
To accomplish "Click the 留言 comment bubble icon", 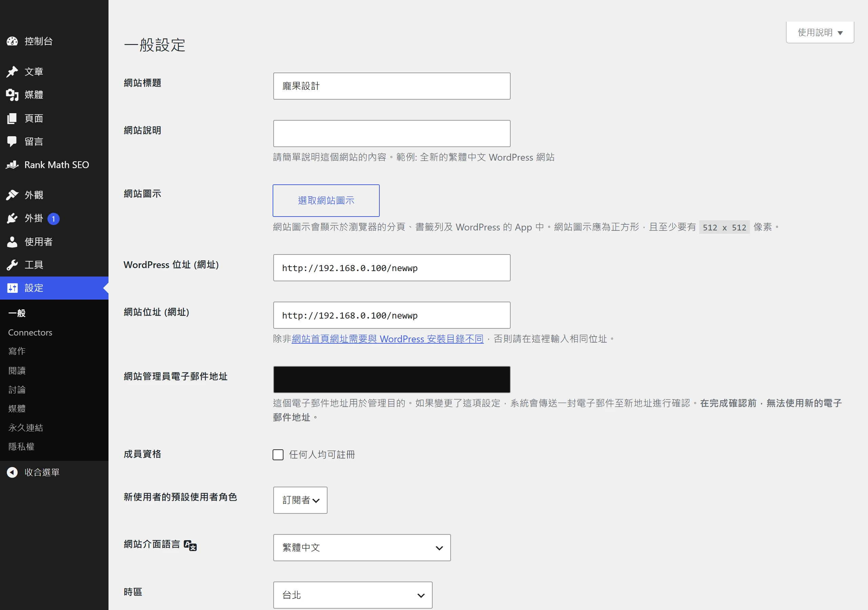I will (x=12, y=142).
